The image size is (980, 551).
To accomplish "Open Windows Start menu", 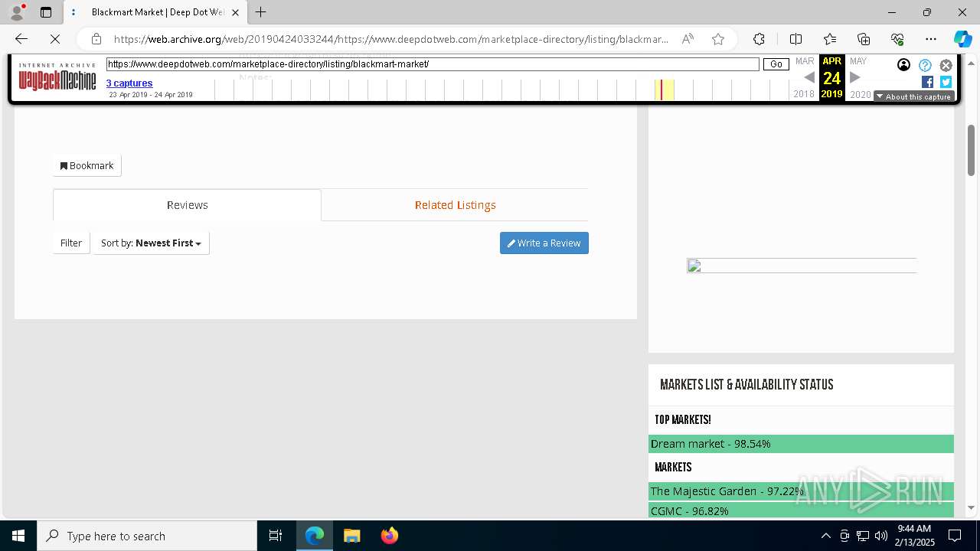I will pos(18,536).
